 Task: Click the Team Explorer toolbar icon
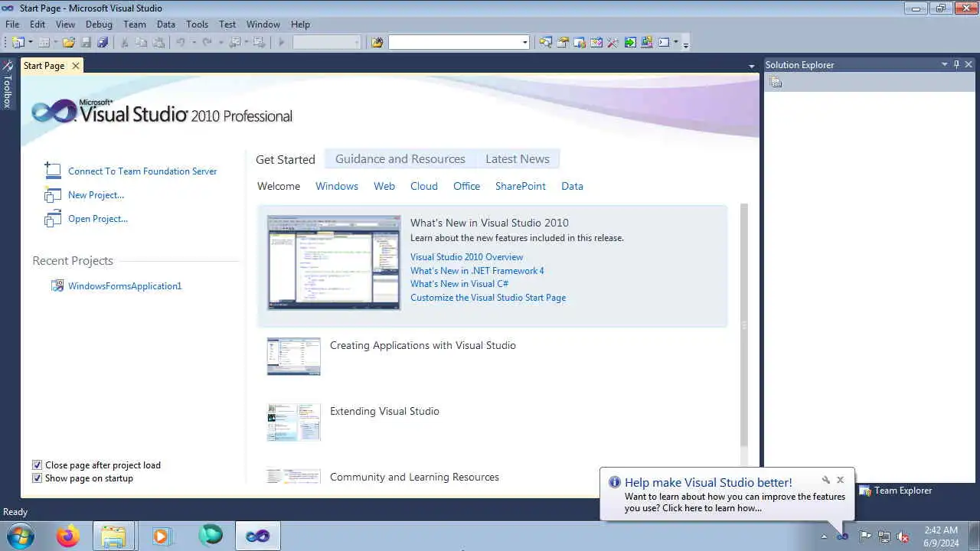tap(580, 43)
